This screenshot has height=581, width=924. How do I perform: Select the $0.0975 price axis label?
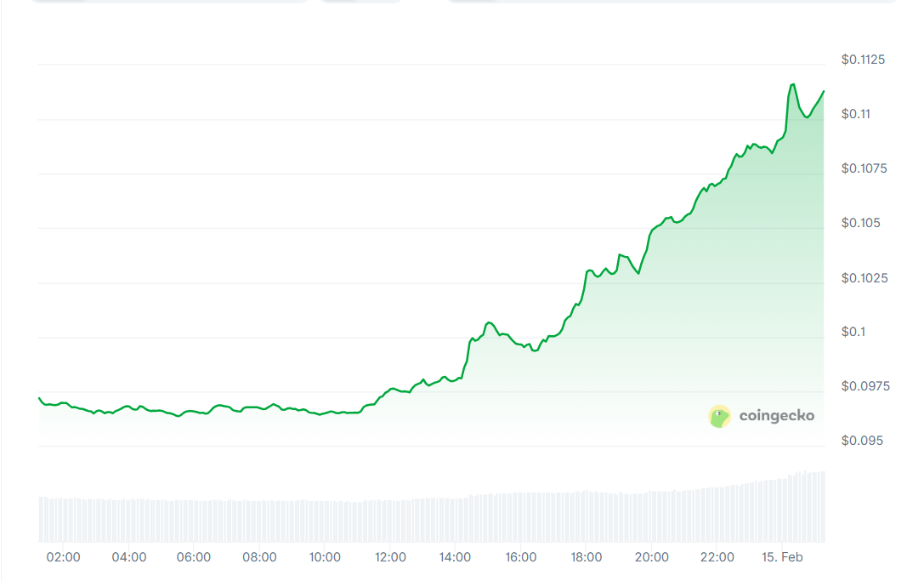click(863, 386)
